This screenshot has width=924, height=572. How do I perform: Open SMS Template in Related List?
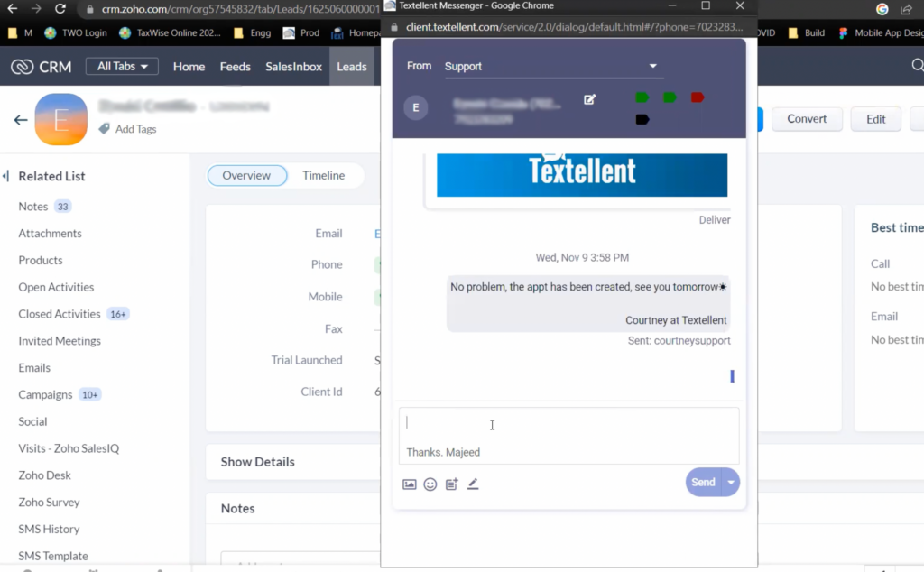pyautogui.click(x=53, y=556)
